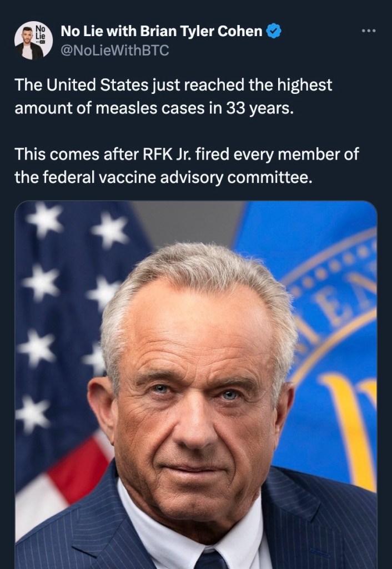Select the "33 years." text in the tweet
This screenshot has width=392, height=569.
(261, 108)
